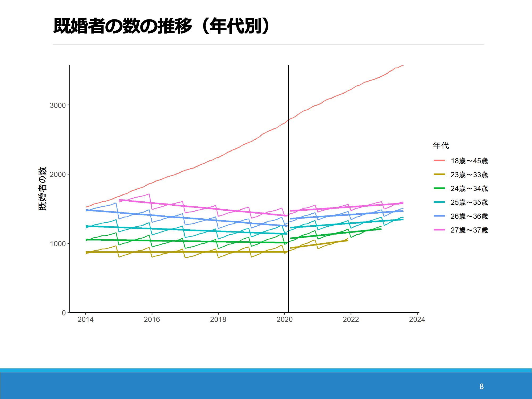Click the blue 26歳～36歳 legend swatch
532x399 pixels.
pos(439,216)
